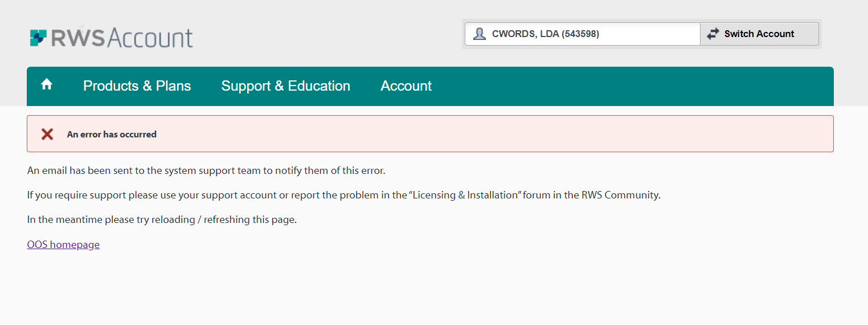
Task: Click the RWS Account logo
Action: coord(112,38)
